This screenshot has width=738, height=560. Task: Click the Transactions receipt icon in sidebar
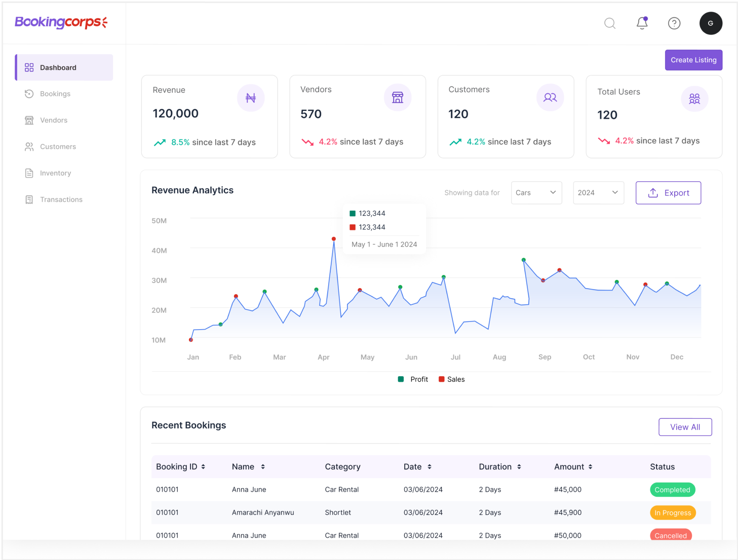[29, 199]
